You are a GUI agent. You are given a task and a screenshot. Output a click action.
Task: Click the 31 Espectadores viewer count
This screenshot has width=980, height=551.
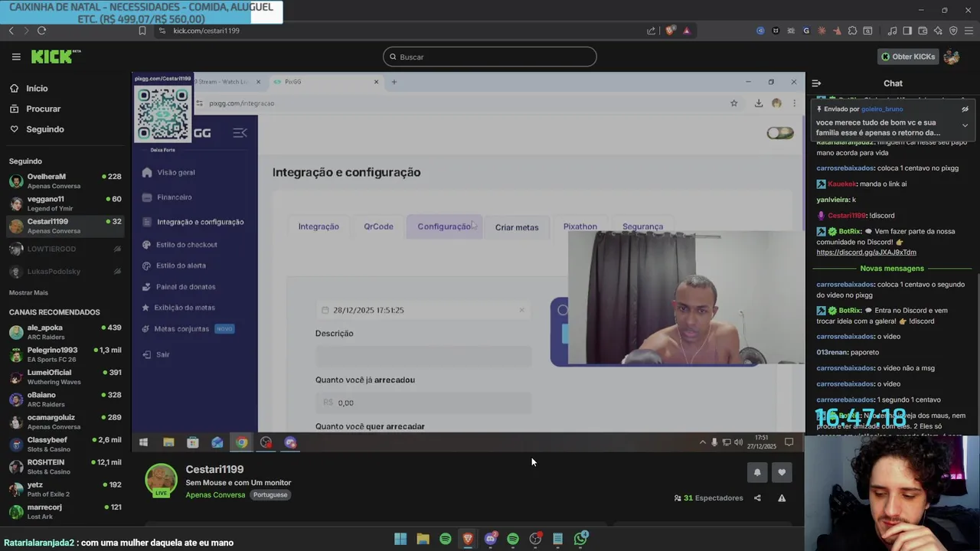(708, 498)
